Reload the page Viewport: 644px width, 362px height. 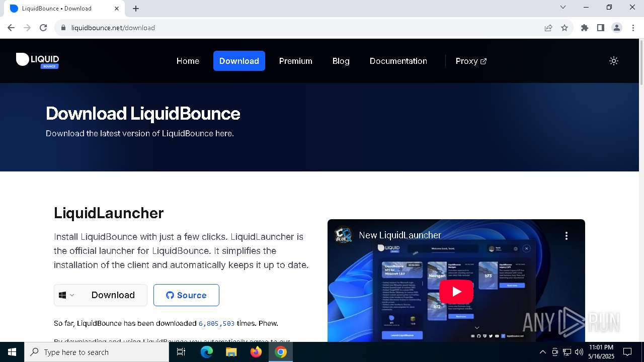43,28
